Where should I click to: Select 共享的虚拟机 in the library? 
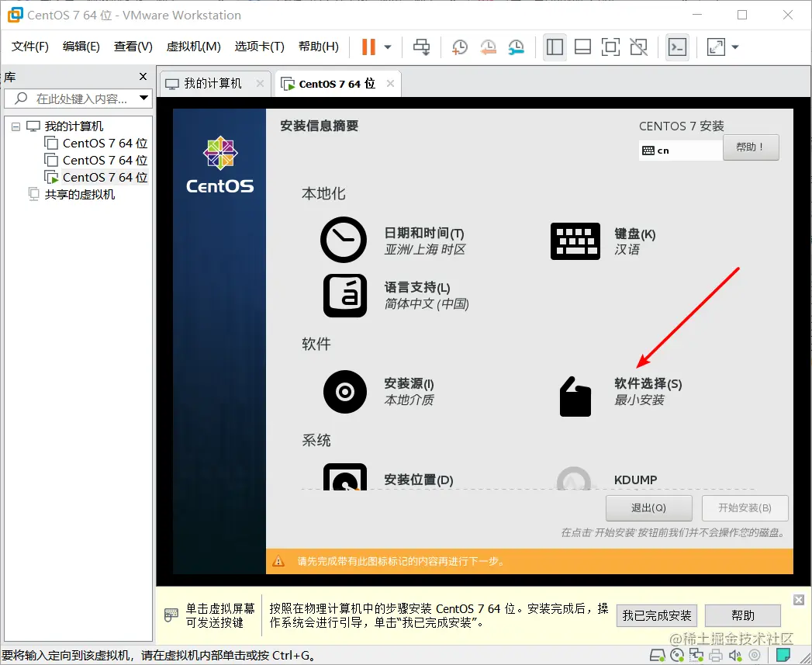tap(79, 194)
